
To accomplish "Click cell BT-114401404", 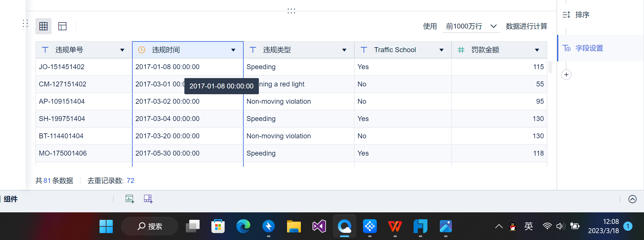I will [84, 136].
